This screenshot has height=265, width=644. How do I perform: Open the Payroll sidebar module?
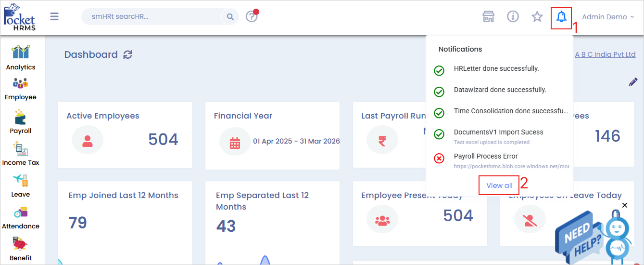[21, 121]
